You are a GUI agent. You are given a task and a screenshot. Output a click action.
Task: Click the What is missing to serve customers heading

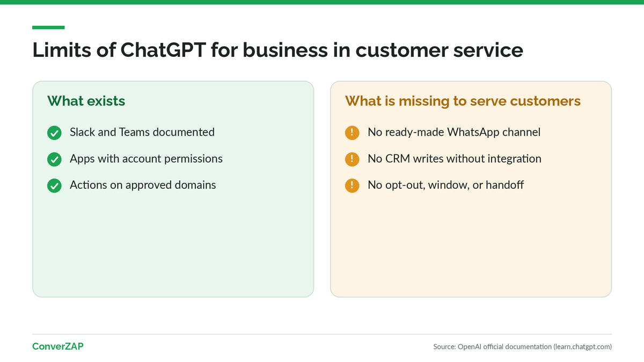(463, 101)
